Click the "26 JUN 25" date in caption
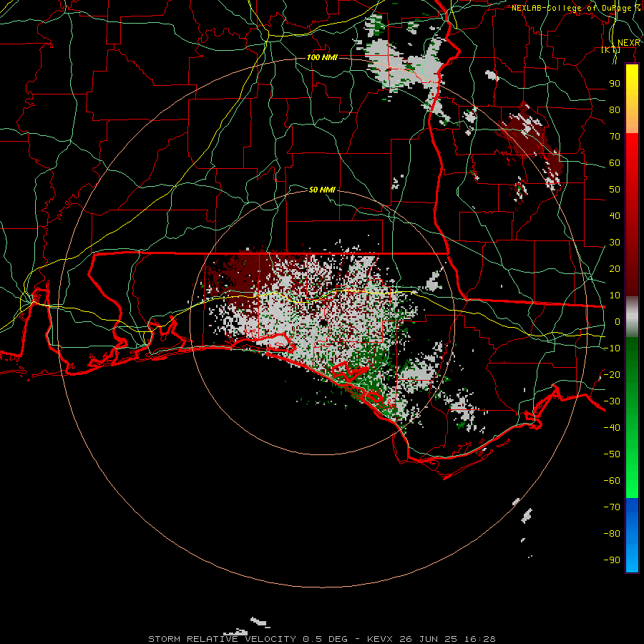 [429, 639]
